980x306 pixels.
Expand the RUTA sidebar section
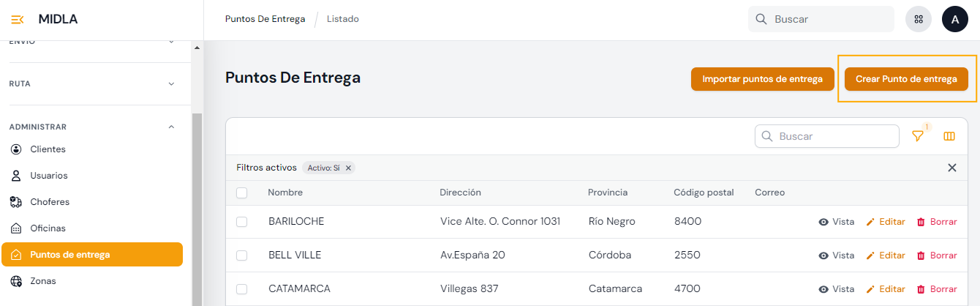tap(171, 83)
